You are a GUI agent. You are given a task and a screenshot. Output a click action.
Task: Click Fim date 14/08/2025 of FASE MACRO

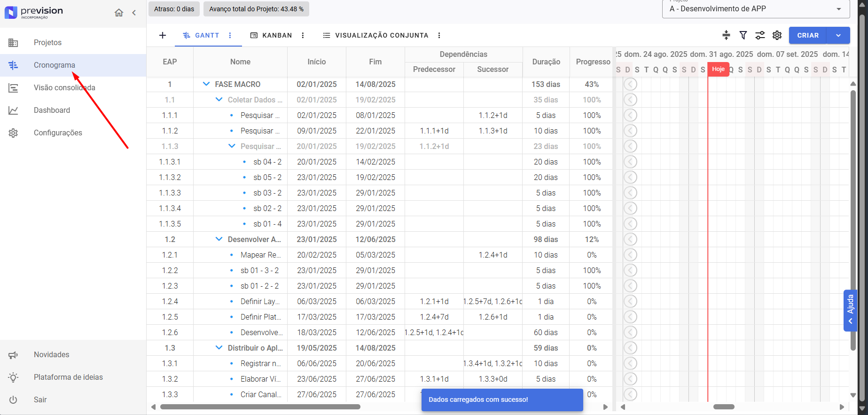click(x=375, y=84)
